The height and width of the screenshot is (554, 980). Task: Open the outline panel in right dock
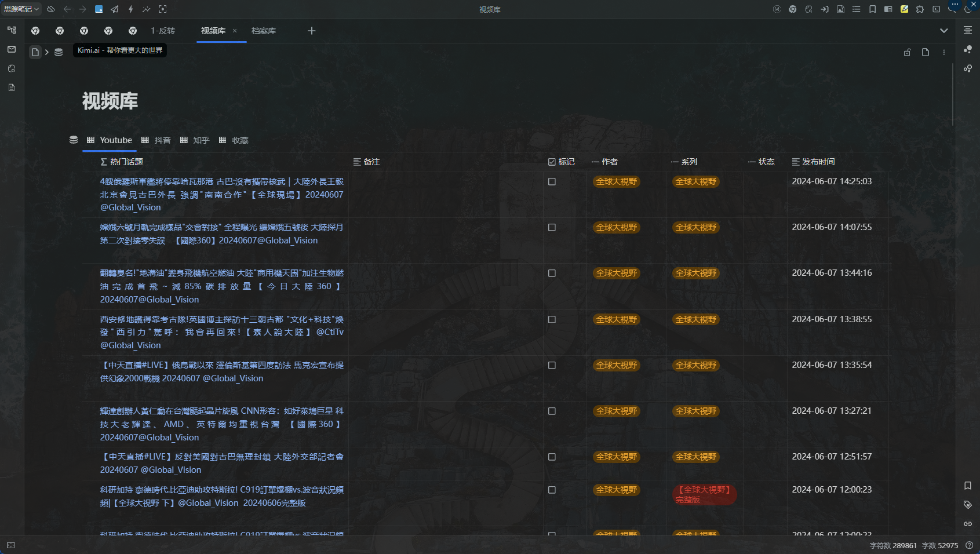tap(968, 30)
